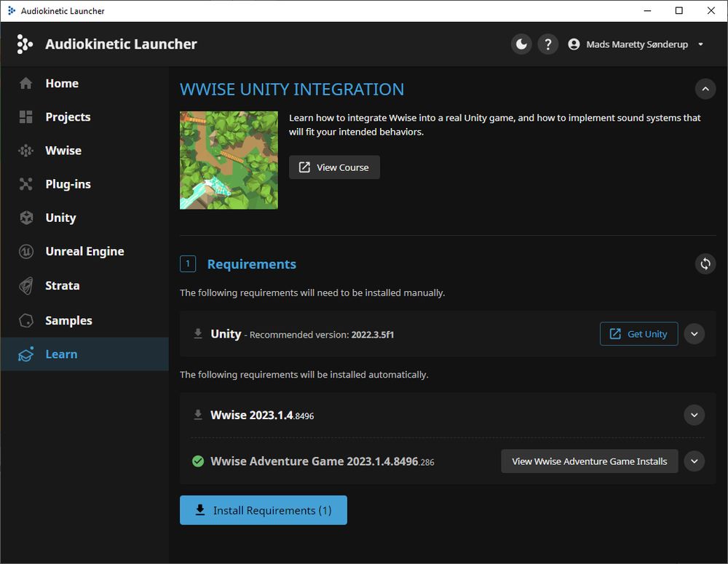This screenshot has height=564, width=728.
Task: Click Wwise Adventure Game 2023.1.4.8496 label
Action: pyautogui.click(x=323, y=461)
